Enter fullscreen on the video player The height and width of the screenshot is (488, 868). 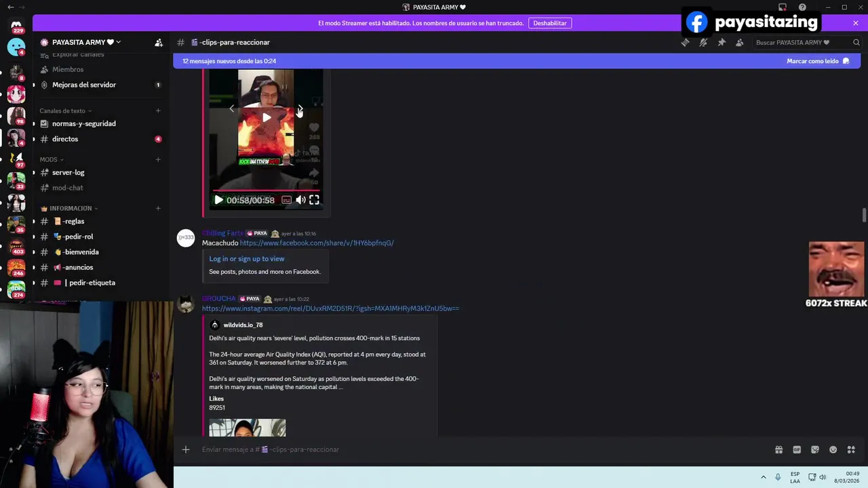pyautogui.click(x=314, y=200)
